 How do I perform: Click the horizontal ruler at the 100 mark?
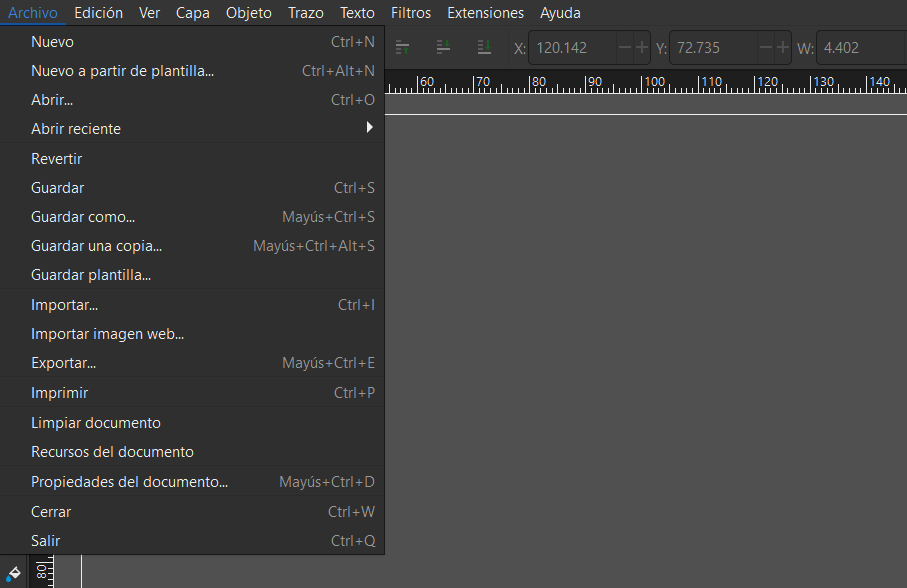coord(655,82)
